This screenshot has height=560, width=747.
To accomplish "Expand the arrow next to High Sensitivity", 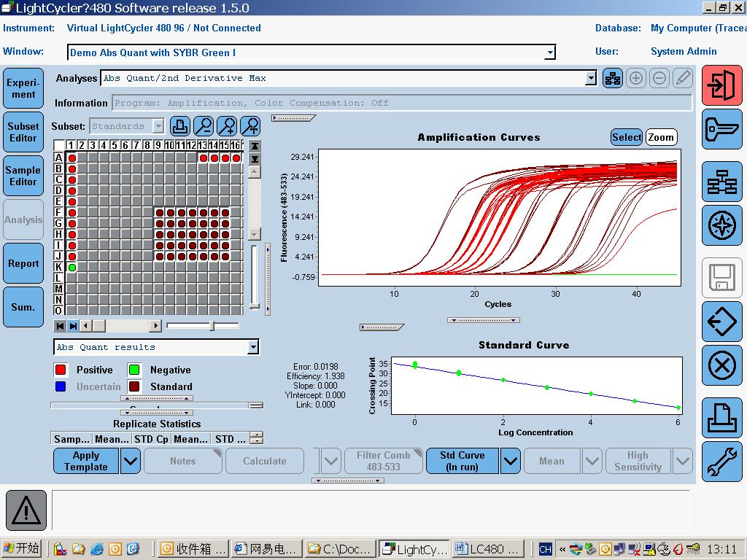I will click(683, 461).
